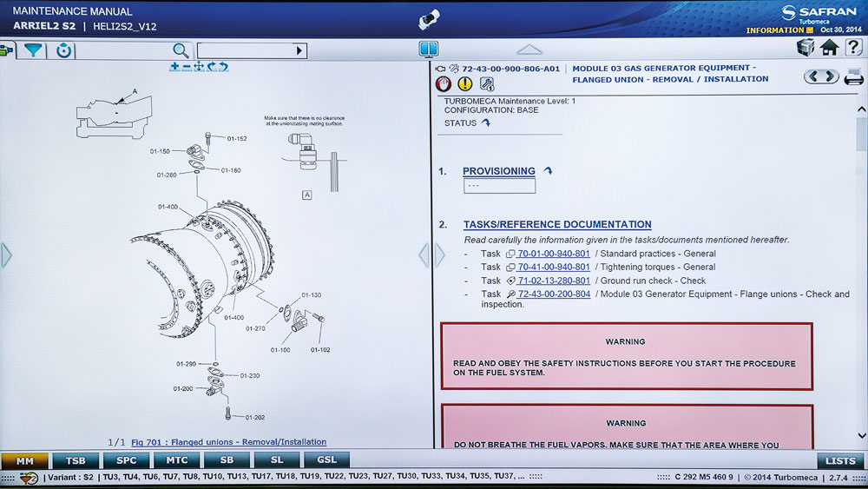Go to the Home screen icon
The image size is (868, 489).
pyautogui.click(x=829, y=48)
